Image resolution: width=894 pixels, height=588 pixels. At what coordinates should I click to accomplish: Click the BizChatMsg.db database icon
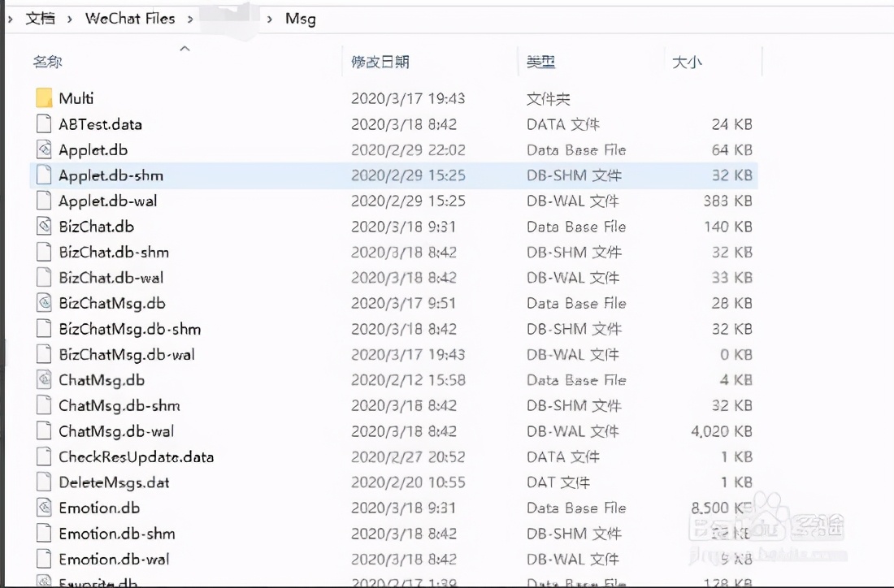click(44, 303)
